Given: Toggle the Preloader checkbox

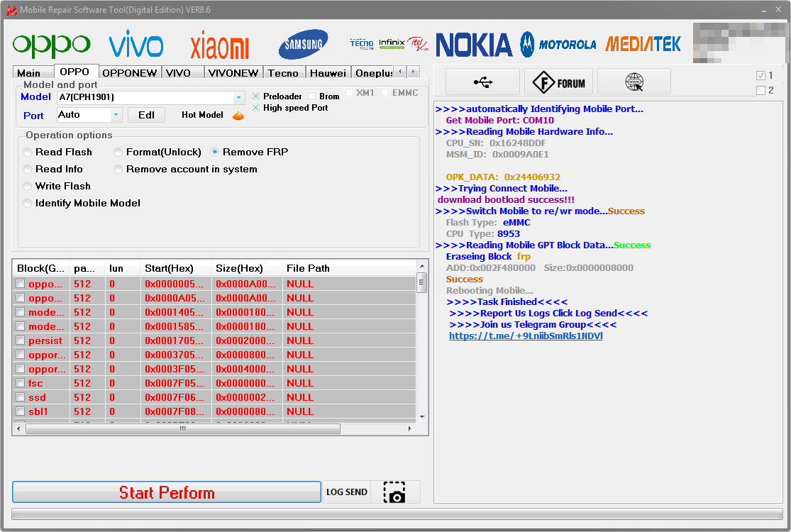Looking at the screenshot, I should (x=256, y=96).
